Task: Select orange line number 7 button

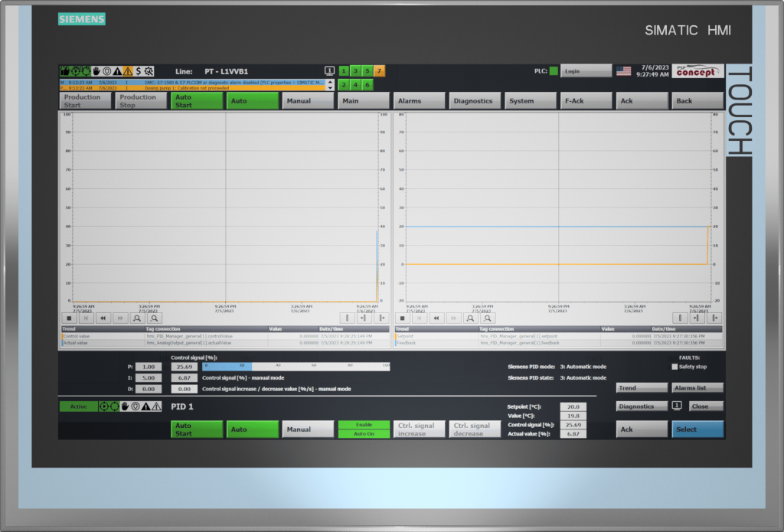Action: click(x=379, y=71)
